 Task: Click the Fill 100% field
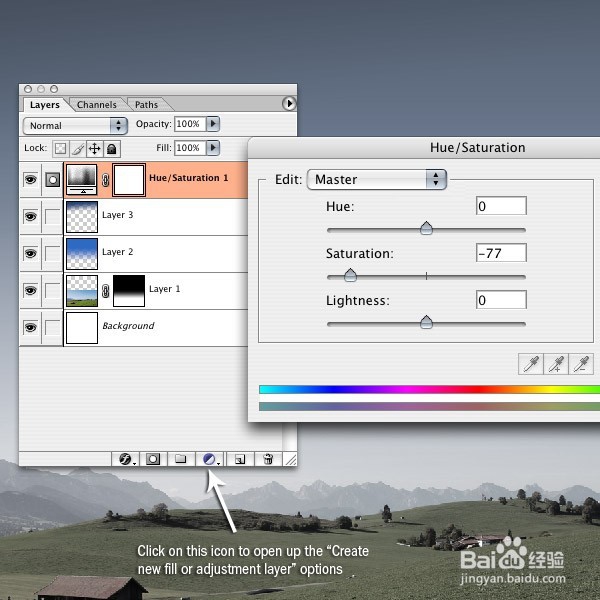click(x=190, y=148)
